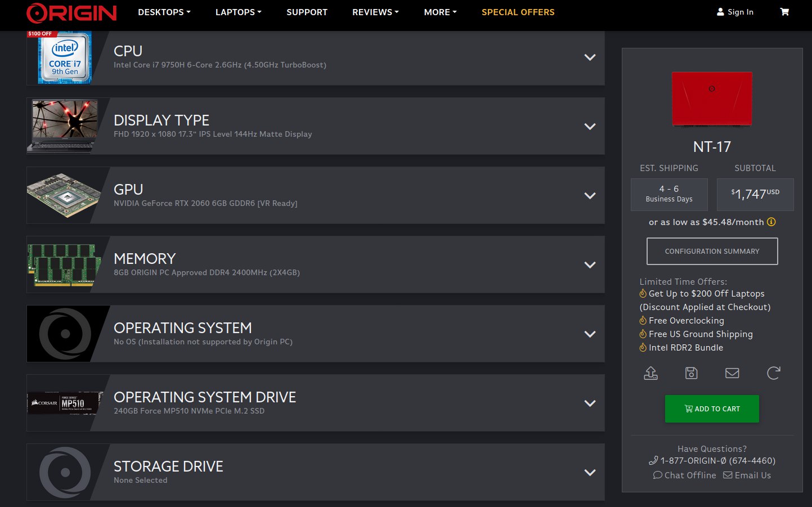812x507 pixels.
Task: Click Chat Offline link
Action: pyautogui.click(x=684, y=475)
